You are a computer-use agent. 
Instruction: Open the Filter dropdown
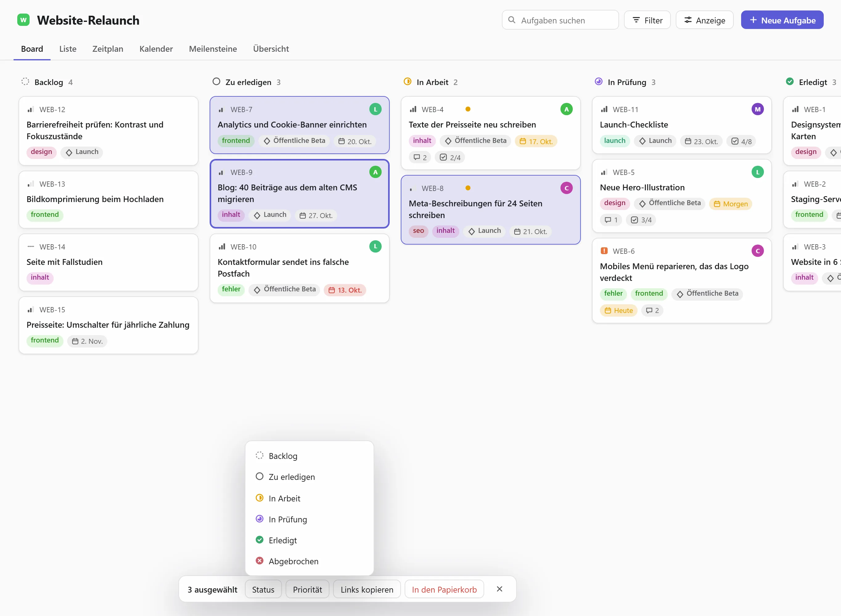point(647,20)
